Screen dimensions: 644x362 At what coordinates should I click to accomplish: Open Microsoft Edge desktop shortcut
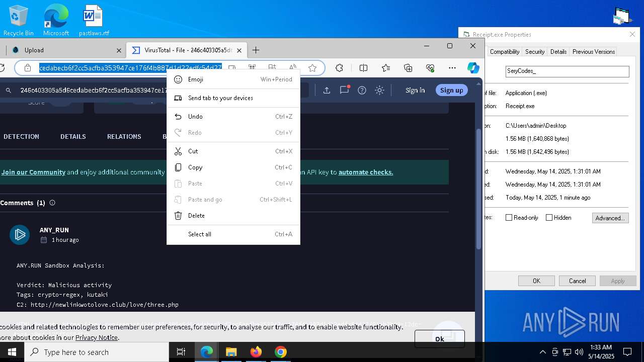click(56, 21)
